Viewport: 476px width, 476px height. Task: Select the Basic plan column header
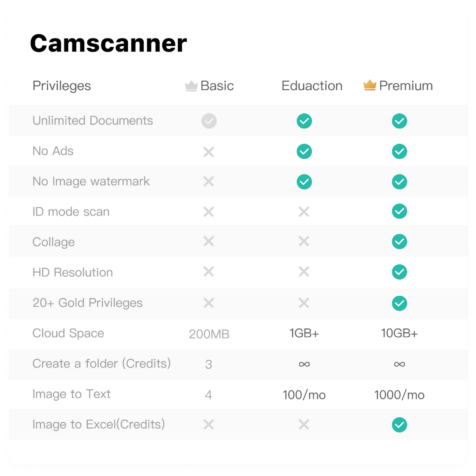[210, 86]
